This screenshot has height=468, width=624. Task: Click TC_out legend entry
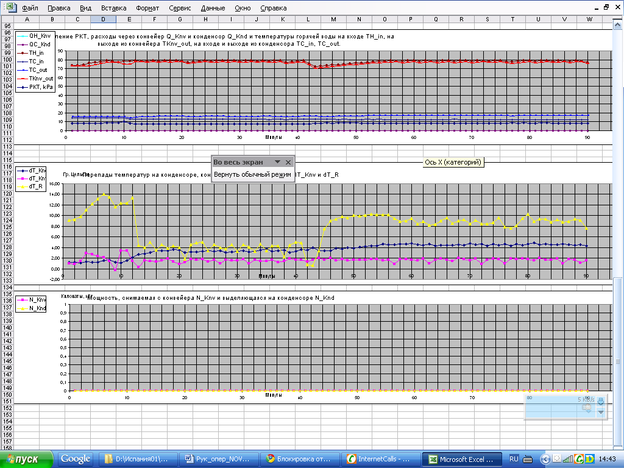[x=33, y=70]
